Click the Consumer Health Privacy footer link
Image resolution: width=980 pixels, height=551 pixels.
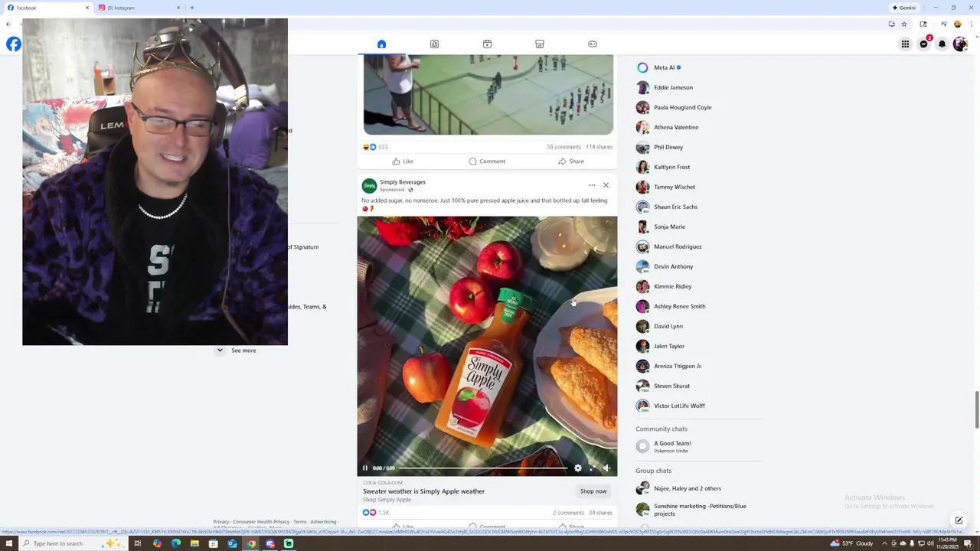pos(261,522)
